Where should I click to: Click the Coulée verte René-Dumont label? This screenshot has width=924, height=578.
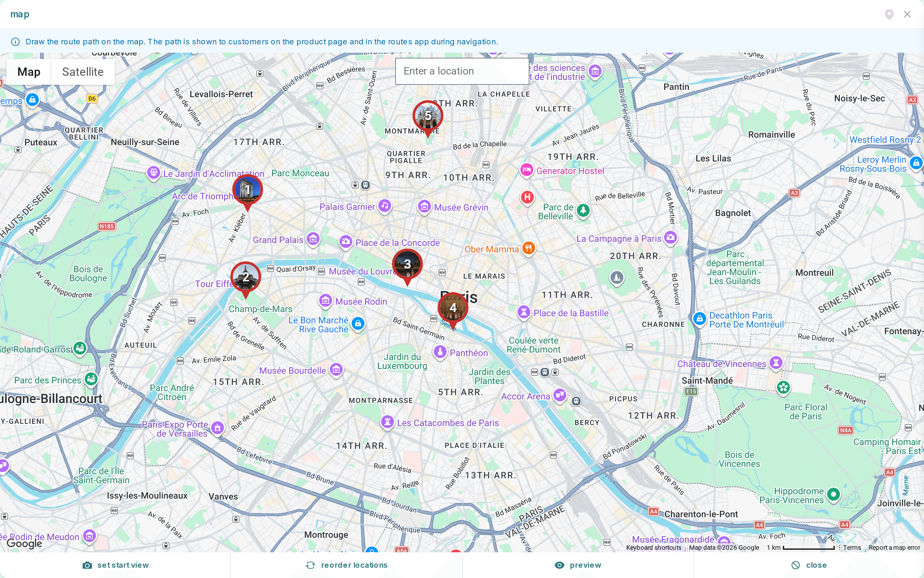534,345
